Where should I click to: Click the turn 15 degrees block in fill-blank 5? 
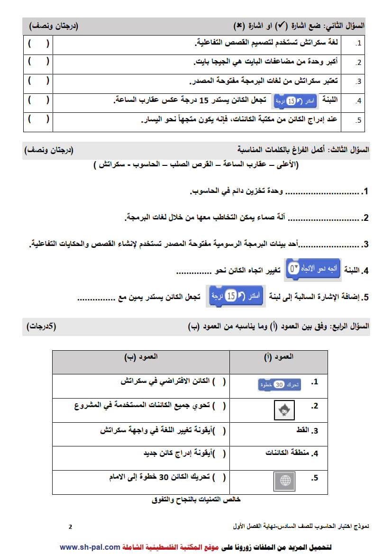click(x=236, y=296)
